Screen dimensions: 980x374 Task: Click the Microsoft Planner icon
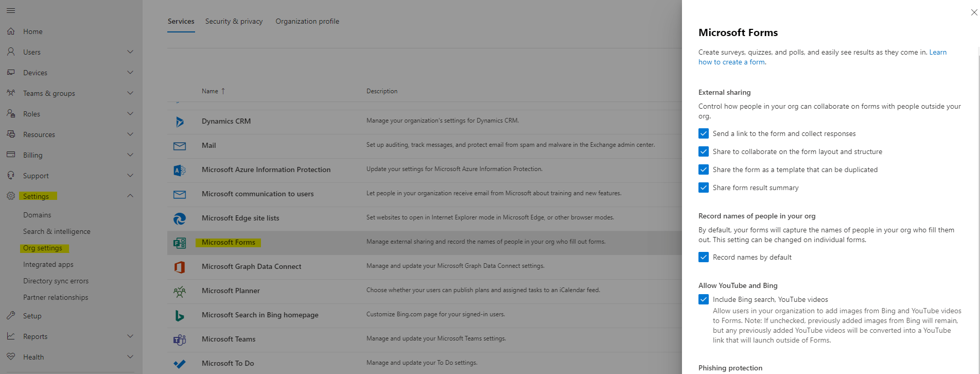pyautogui.click(x=180, y=291)
